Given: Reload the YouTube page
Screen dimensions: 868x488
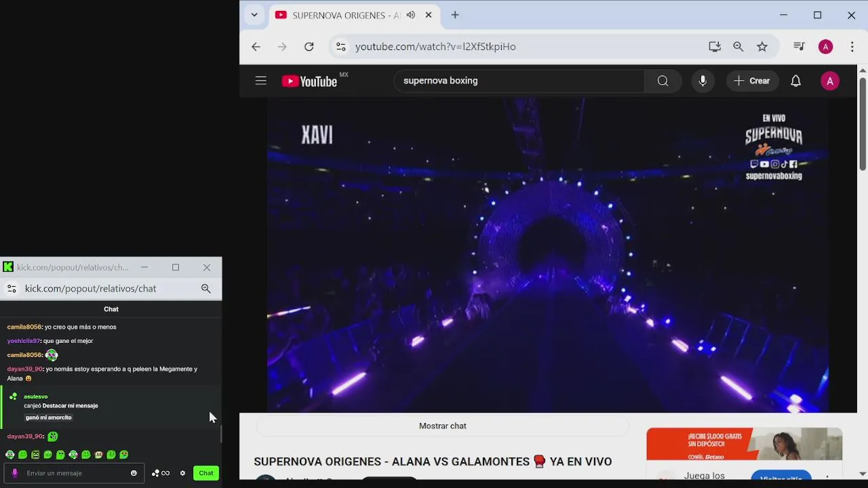Looking at the screenshot, I should pos(309,47).
